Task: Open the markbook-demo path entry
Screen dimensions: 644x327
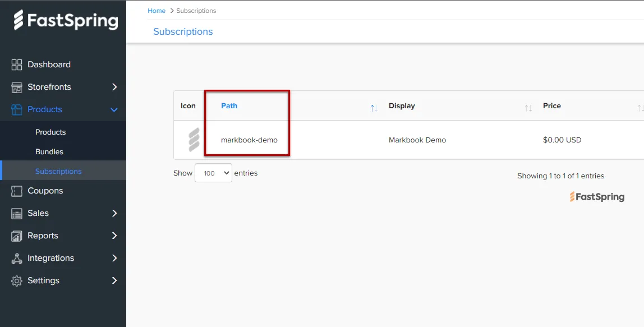Action: pyautogui.click(x=249, y=140)
